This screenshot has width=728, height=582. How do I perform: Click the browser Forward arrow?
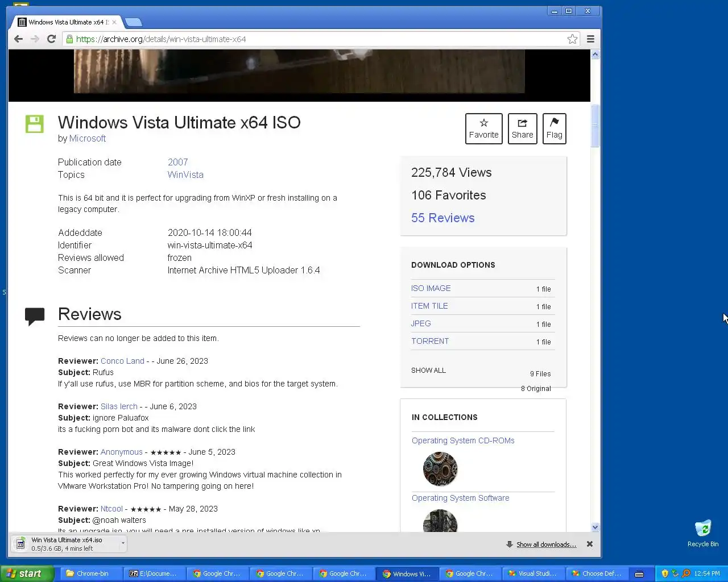click(x=35, y=39)
